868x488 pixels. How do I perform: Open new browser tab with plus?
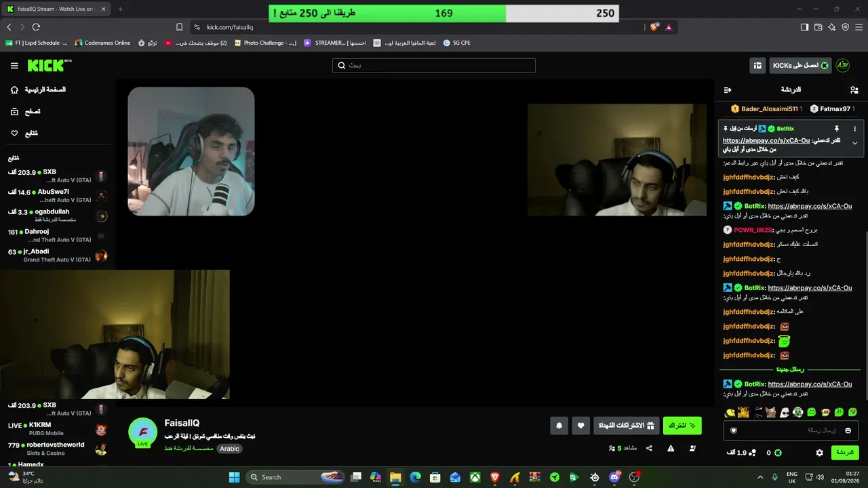(120, 9)
